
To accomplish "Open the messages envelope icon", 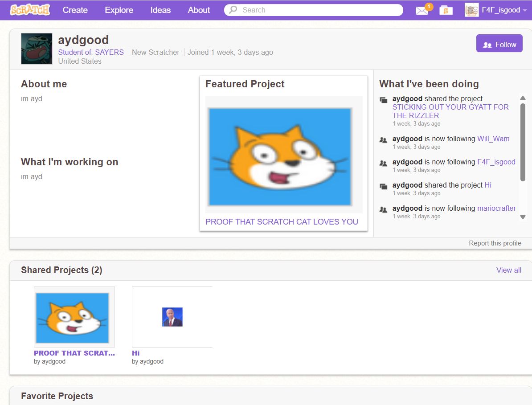I will (x=422, y=11).
